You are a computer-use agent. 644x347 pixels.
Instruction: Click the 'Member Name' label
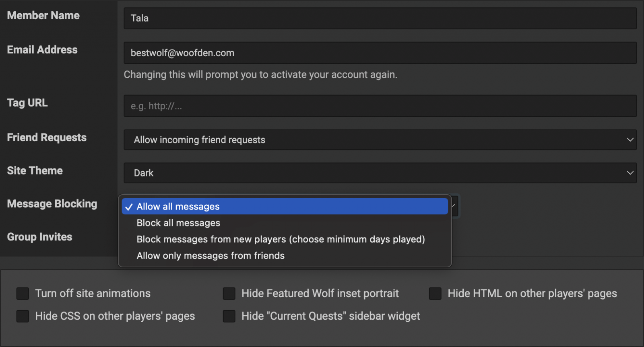43,16
